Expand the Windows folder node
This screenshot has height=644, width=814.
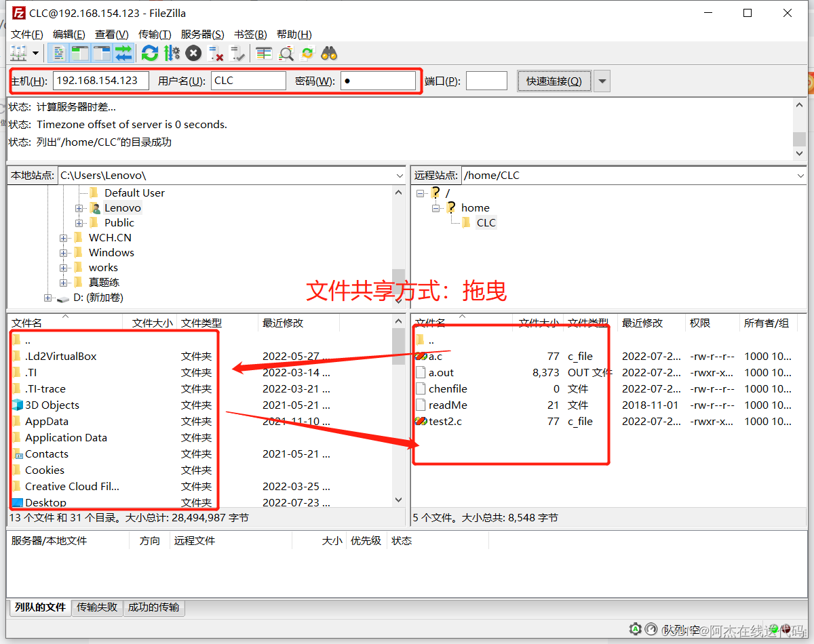(63, 253)
